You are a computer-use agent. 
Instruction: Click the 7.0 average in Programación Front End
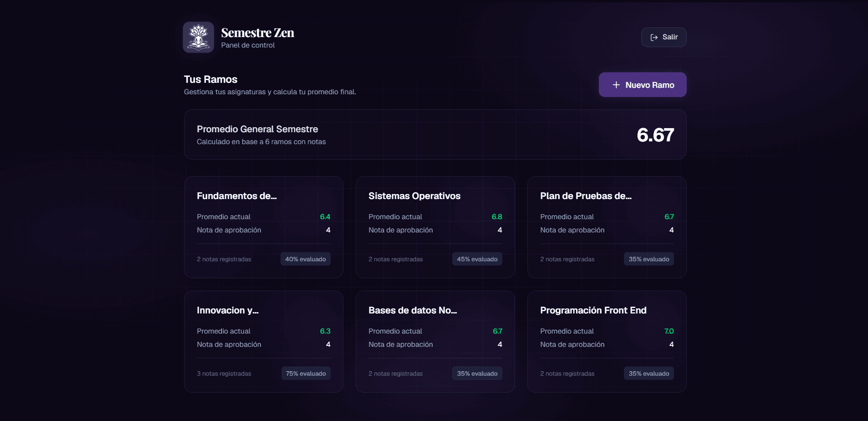[x=669, y=331]
